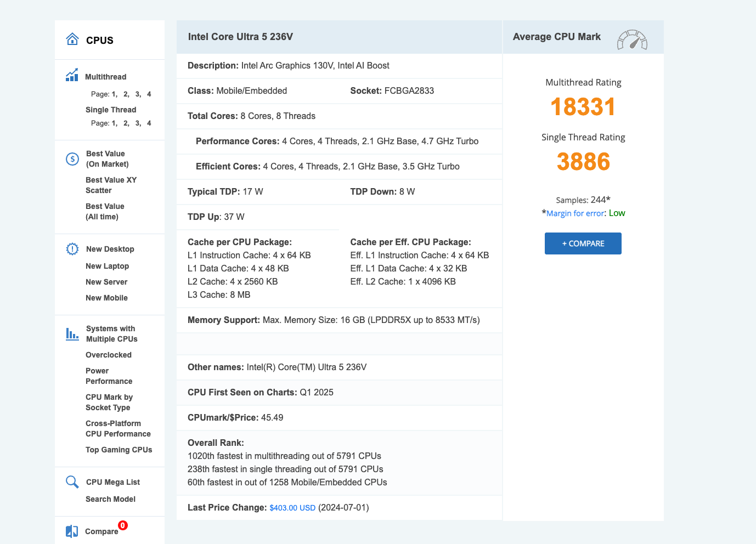This screenshot has height=544, width=756.
Task: Open Search Model page
Action: [110, 499]
